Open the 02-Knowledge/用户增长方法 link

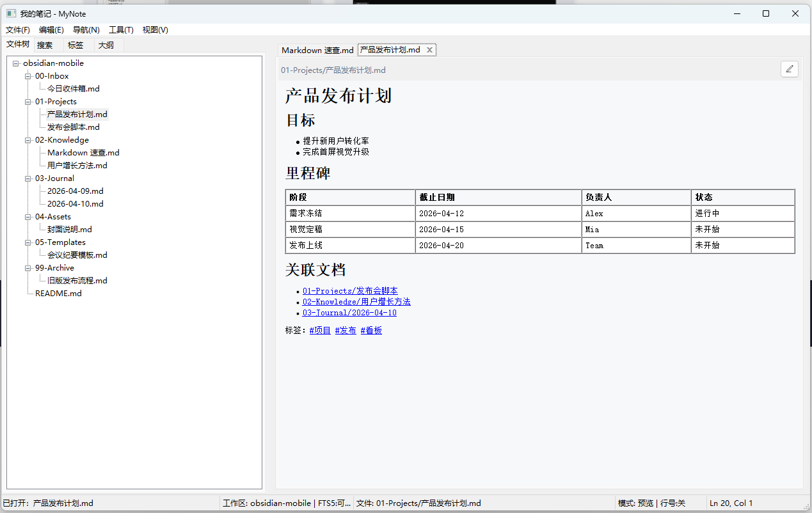click(356, 302)
